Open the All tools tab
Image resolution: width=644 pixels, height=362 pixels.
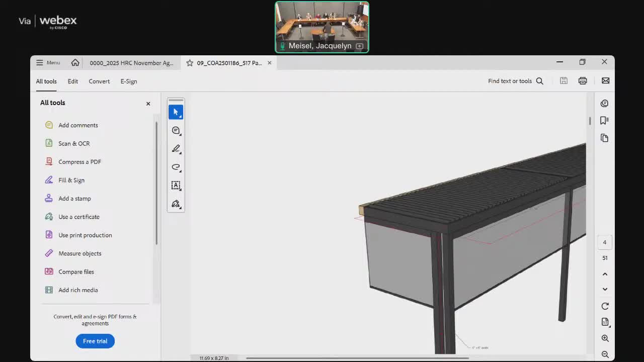[x=46, y=81]
